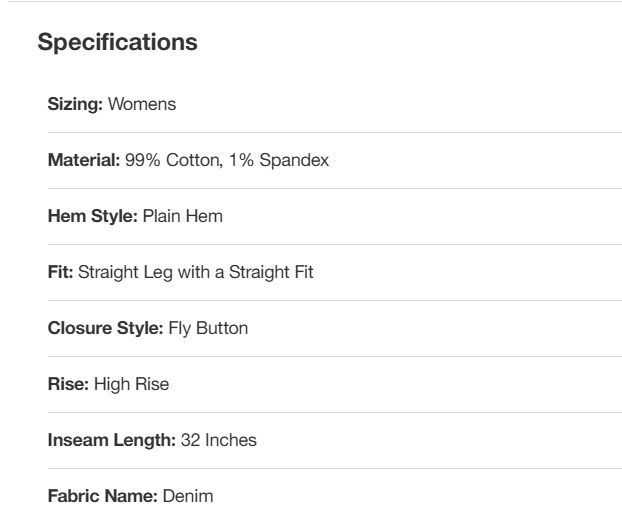Select the Fit label
Viewport: 622px width, 513px height.
click(60, 272)
